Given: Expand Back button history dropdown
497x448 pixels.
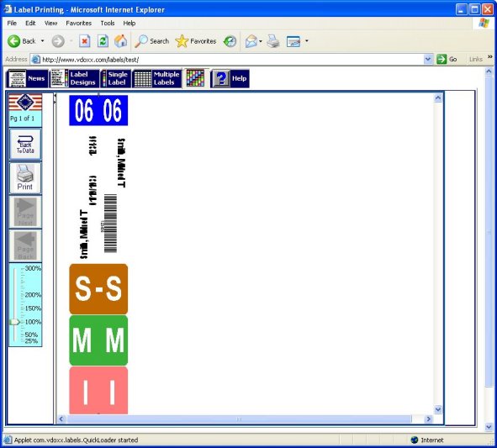Looking at the screenshot, I should pos(43,41).
